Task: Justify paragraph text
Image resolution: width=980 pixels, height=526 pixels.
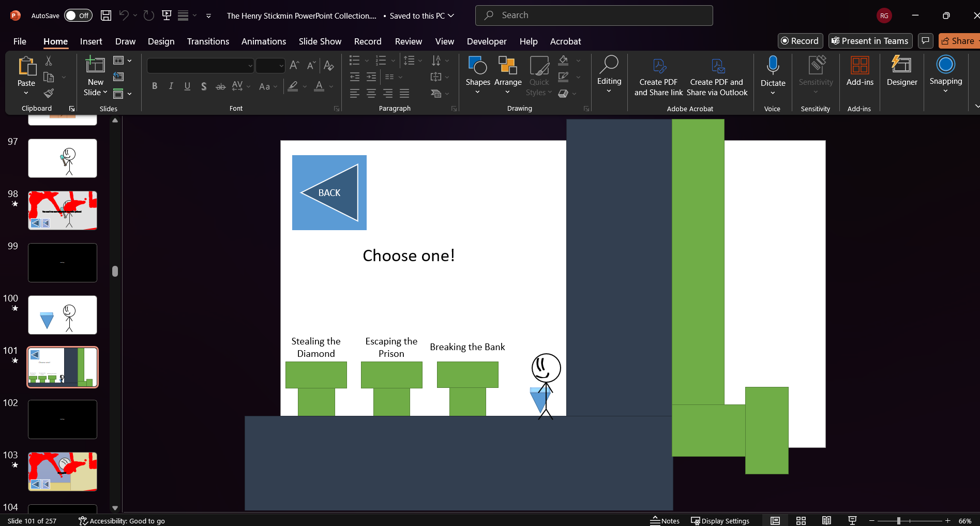Action: [x=404, y=93]
